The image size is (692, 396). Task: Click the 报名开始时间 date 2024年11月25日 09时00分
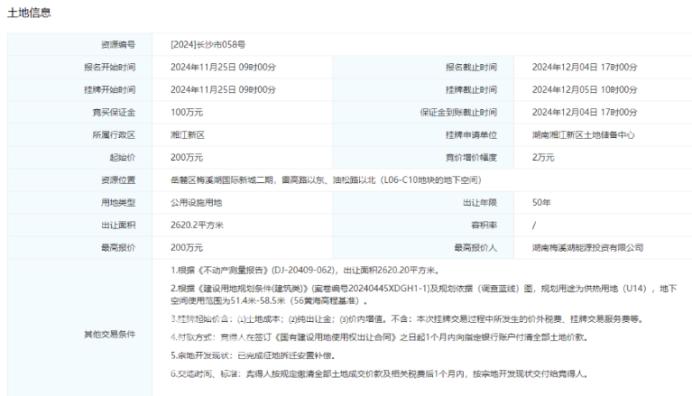[x=223, y=67]
